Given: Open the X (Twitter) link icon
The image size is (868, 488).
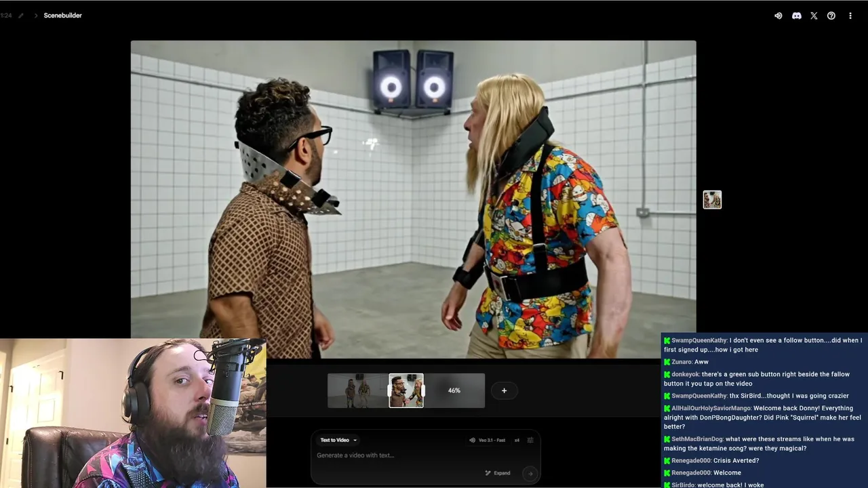Looking at the screenshot, I should [814, 16].
